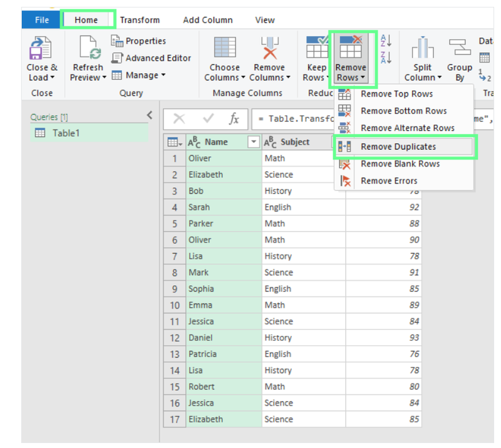
Task: Select the Name column header
Action: coord(224,142)
